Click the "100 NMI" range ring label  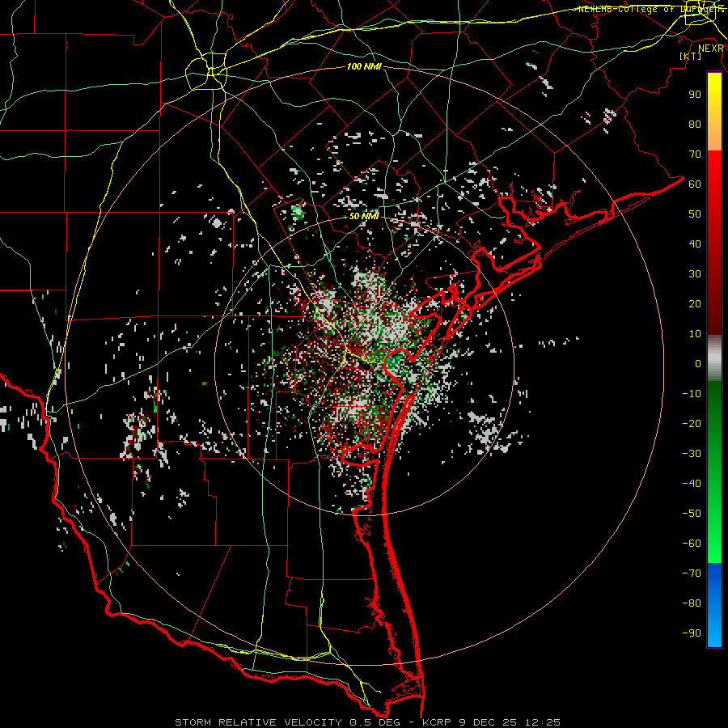pyautogui.click(x=364, y=67)
